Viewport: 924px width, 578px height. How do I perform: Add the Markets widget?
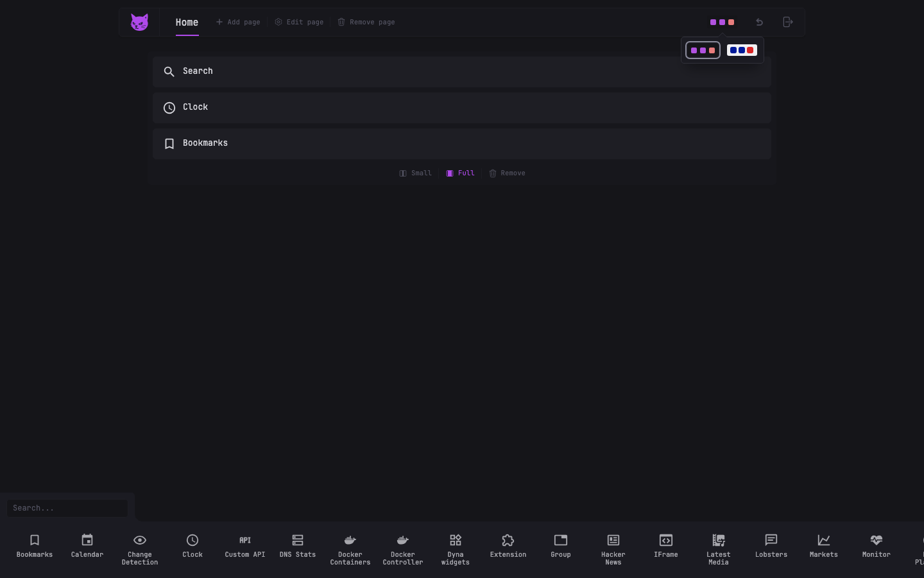tap(824, 547)
